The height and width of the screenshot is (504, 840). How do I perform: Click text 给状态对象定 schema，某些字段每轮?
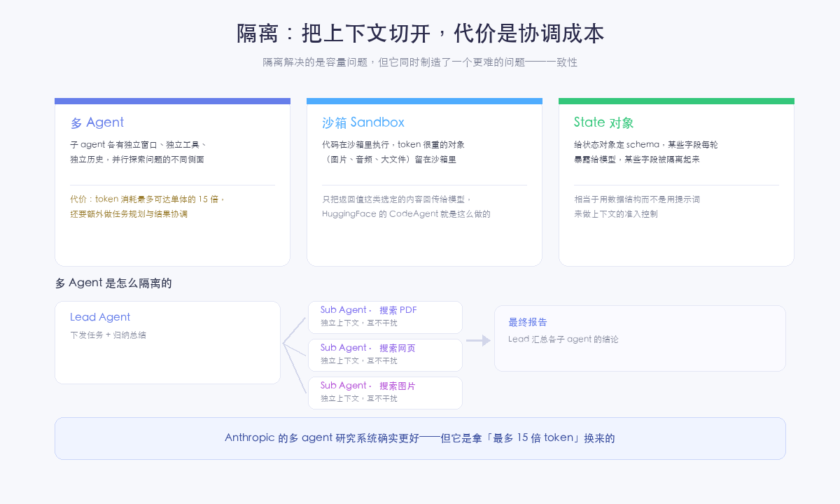pyautogui.click(x=646, y=145)
